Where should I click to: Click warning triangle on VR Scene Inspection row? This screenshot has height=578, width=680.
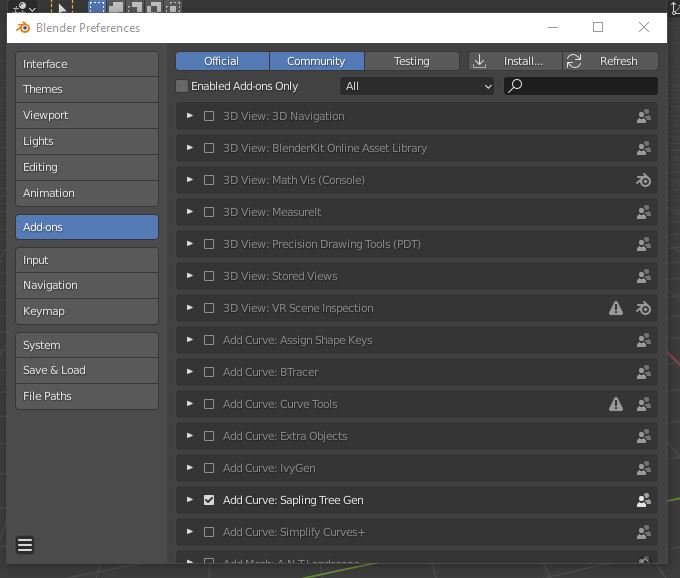(616, 308)
